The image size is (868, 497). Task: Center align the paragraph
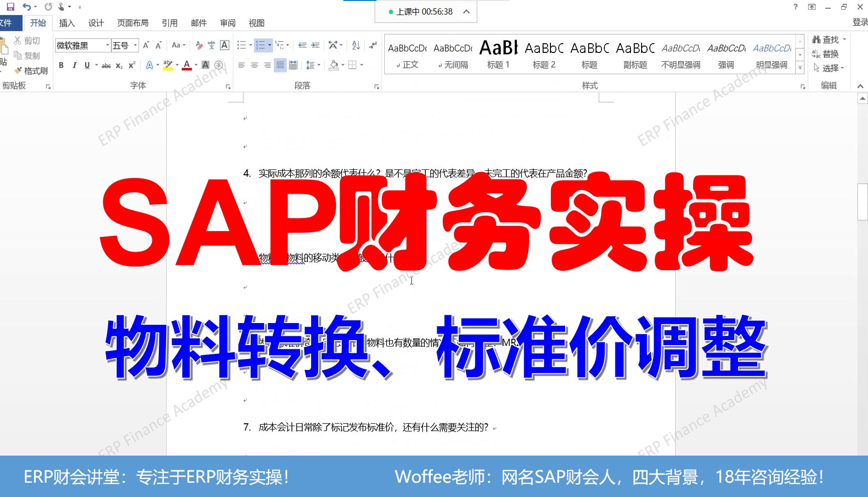click(254, 65)
